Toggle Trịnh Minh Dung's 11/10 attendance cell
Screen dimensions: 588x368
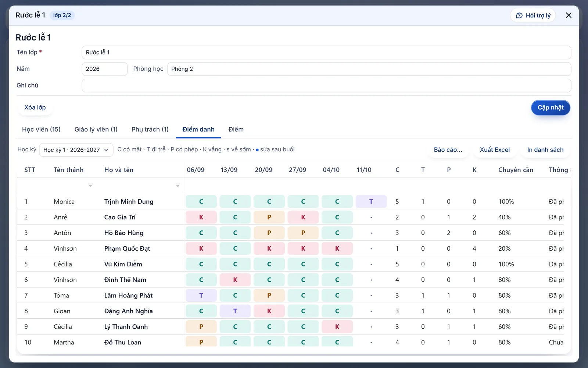click(x=371, y=202)
